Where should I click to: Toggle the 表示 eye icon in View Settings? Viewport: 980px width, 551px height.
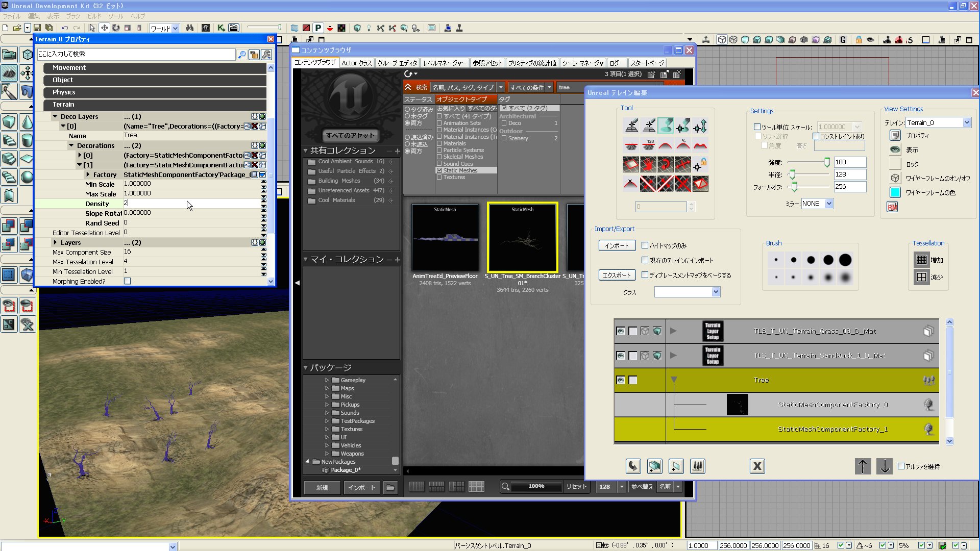tap(895, 149)
